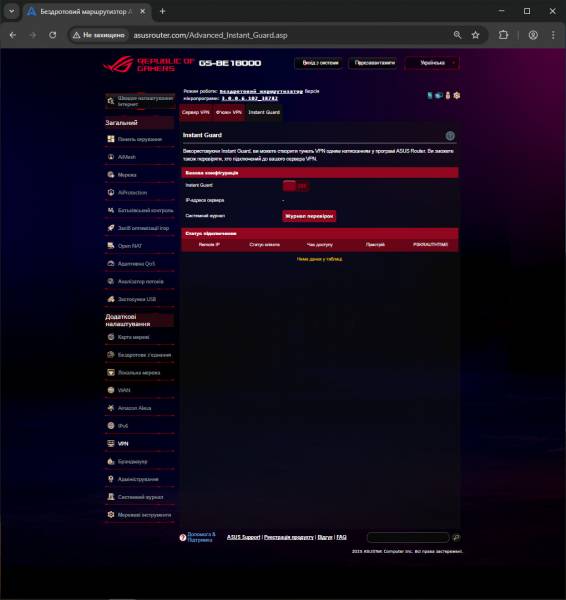Image resolution: width=566 pixels, height=600 pixels.
Task: Open a new browser tab with plus
Action: point(162,11)
